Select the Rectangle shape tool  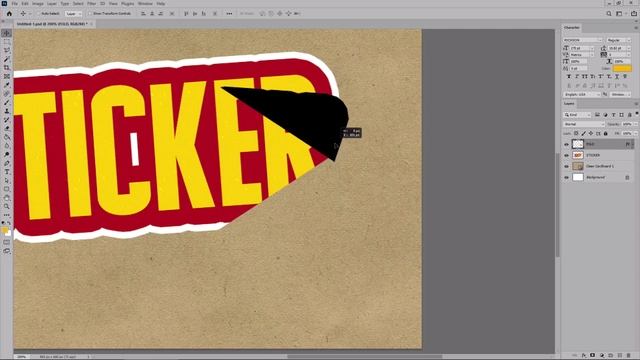click(7, 189)
